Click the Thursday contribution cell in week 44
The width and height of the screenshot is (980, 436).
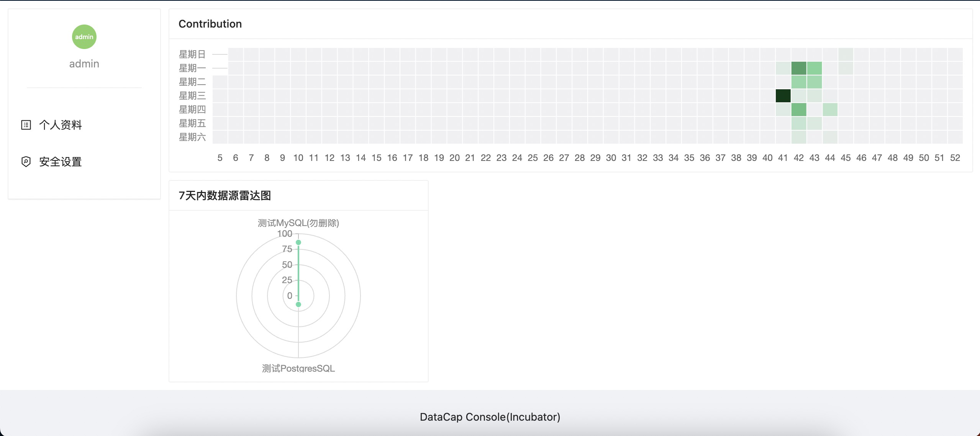point(830,110)
